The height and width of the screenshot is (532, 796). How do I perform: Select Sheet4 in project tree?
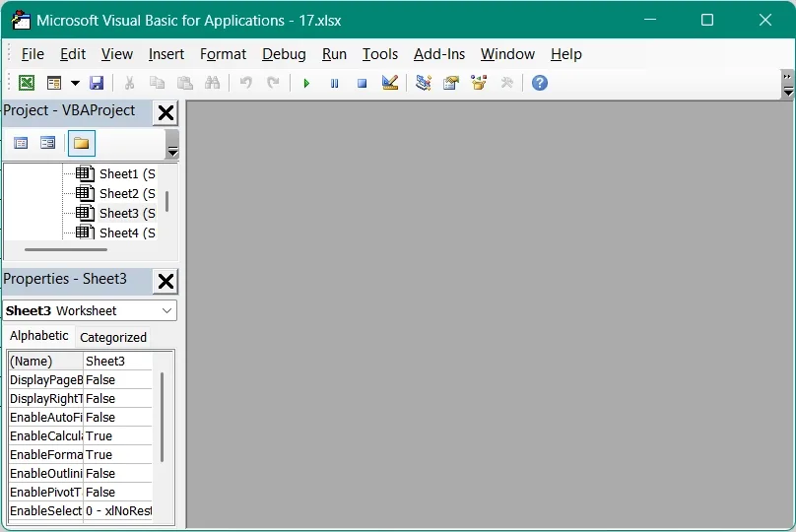(x=127, y=233)
